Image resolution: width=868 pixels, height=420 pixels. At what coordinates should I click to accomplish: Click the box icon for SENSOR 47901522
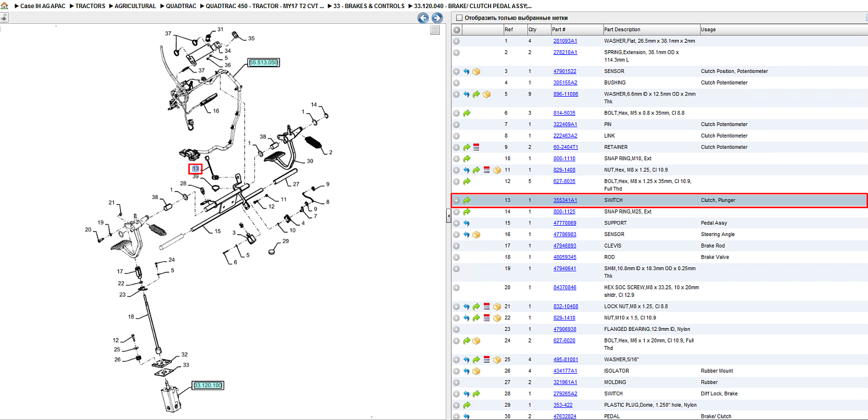(476, 71)
